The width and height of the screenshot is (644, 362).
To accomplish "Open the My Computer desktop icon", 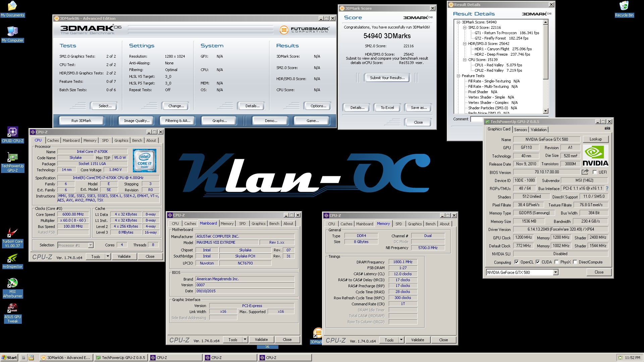I will 12,34.
